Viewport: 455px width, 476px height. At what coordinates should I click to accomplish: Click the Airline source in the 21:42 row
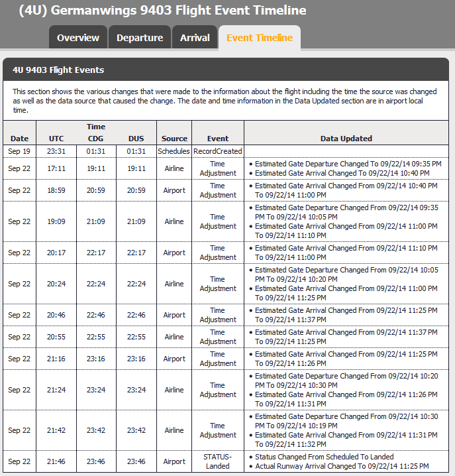coord(174,430)
